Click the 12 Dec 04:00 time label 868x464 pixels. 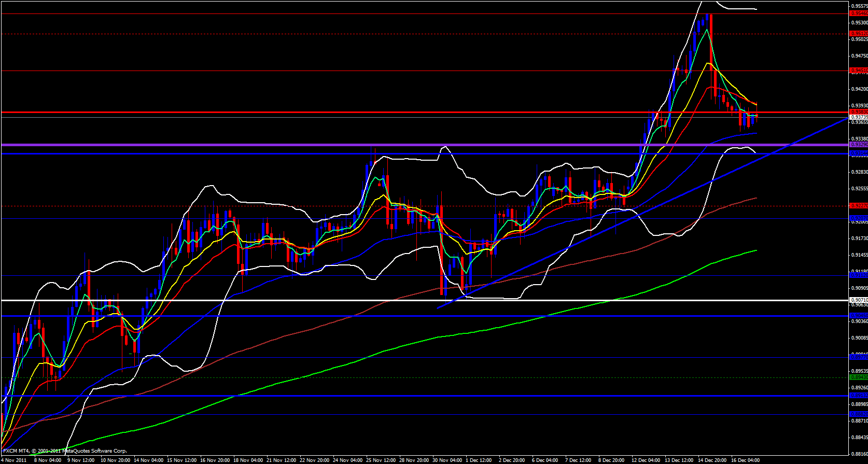(x=646, y=460)
